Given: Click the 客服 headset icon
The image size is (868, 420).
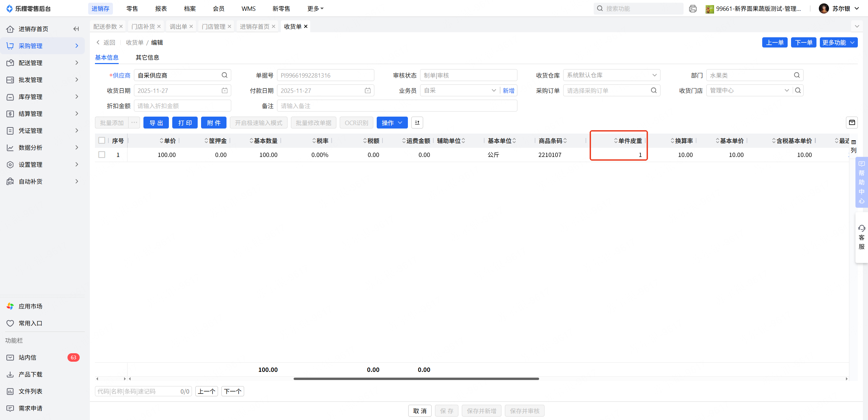Looking at the screenshot, I should pyautogui.click(x=862, y=228).
